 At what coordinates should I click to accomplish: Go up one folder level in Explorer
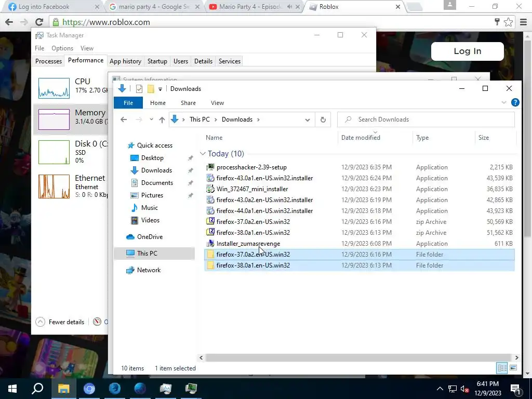pyautogui.click(x=162, y=119)
